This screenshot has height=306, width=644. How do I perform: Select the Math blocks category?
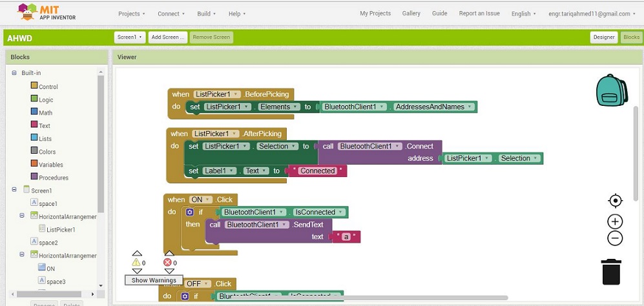pyautogui.click(x=41, y=112)
